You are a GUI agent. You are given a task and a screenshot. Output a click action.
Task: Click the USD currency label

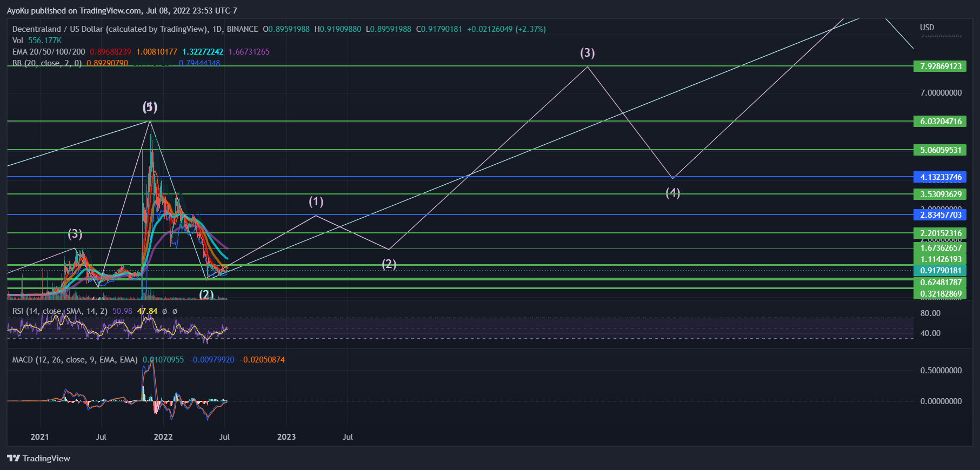click(x=927, y=28)
